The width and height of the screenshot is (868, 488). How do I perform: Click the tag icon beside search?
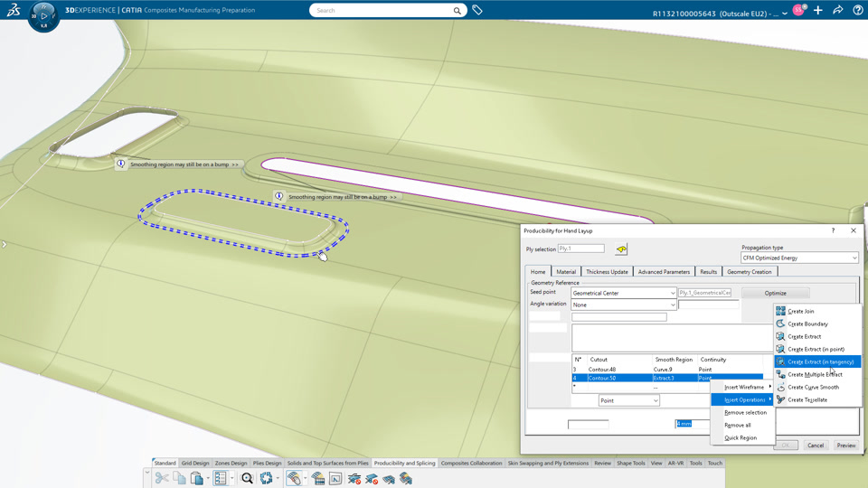pos(476,10)
